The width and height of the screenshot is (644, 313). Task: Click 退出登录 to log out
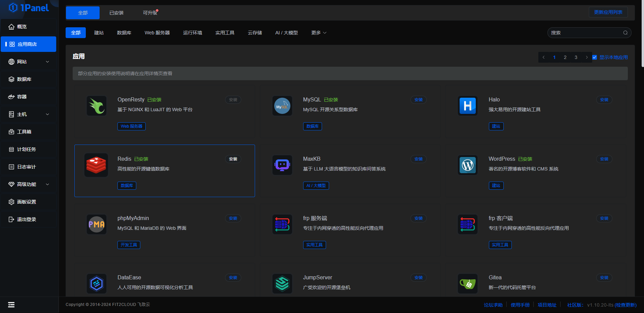click(x=28, y=219)
